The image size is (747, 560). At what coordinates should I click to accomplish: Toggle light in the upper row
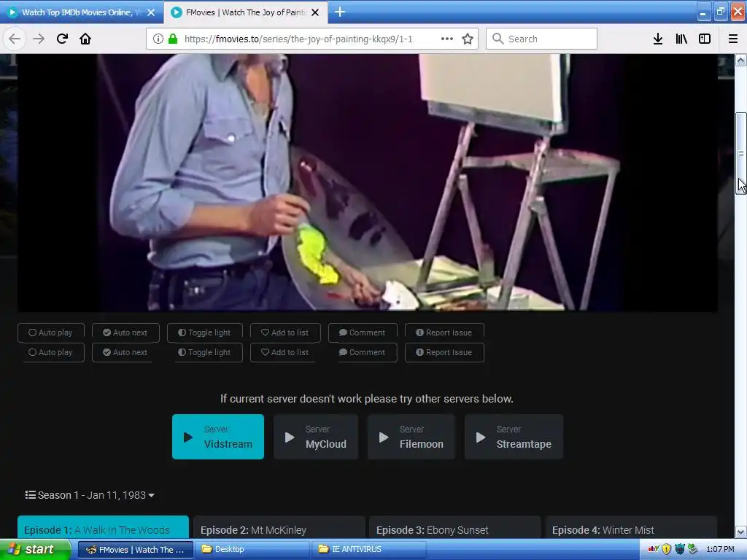coord(205,332)
